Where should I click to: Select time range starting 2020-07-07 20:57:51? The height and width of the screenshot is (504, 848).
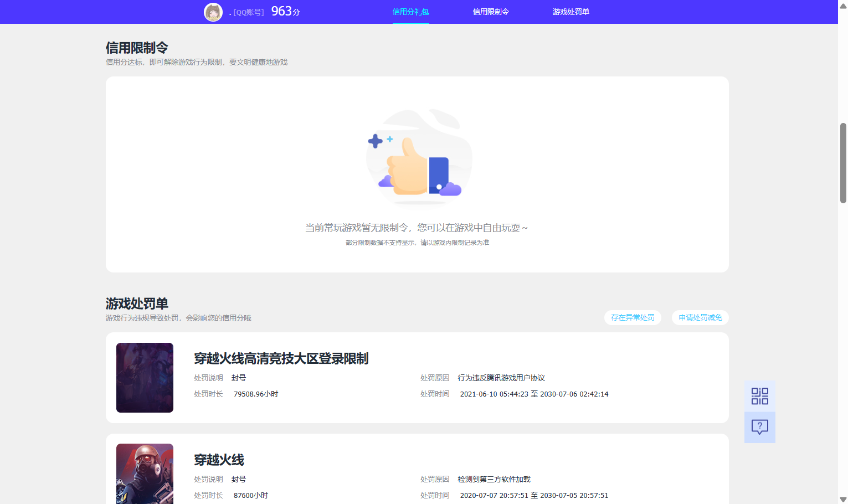click(534, 495)
